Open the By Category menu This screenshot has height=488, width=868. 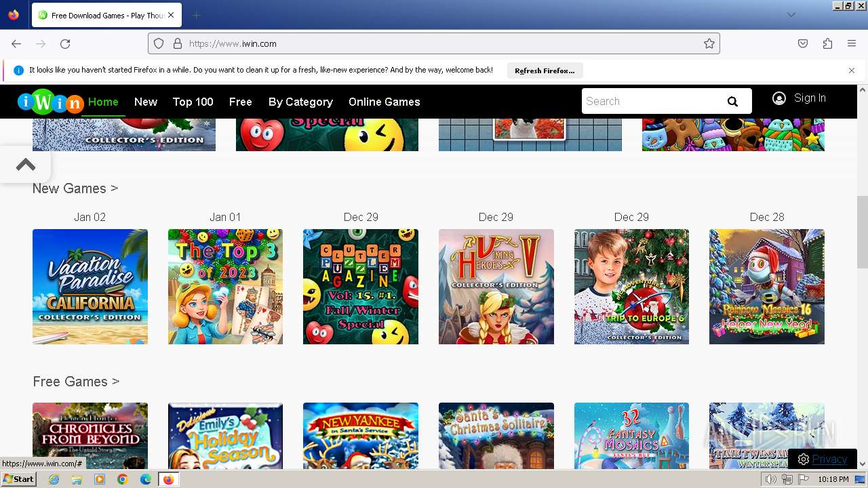point(300,102)
